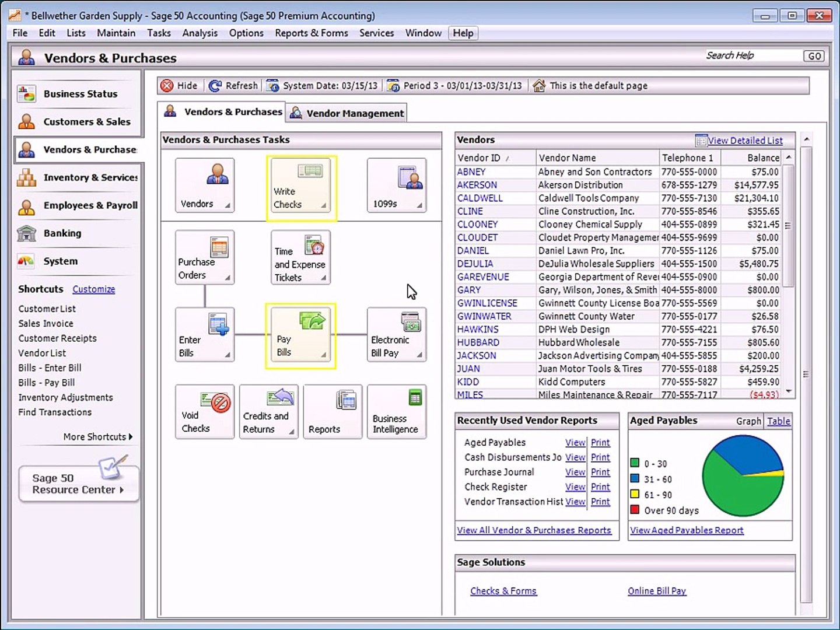Click the Electronic Bill Pay icon
Viewport: 840px width, 630px height.
tap(396, 335)
